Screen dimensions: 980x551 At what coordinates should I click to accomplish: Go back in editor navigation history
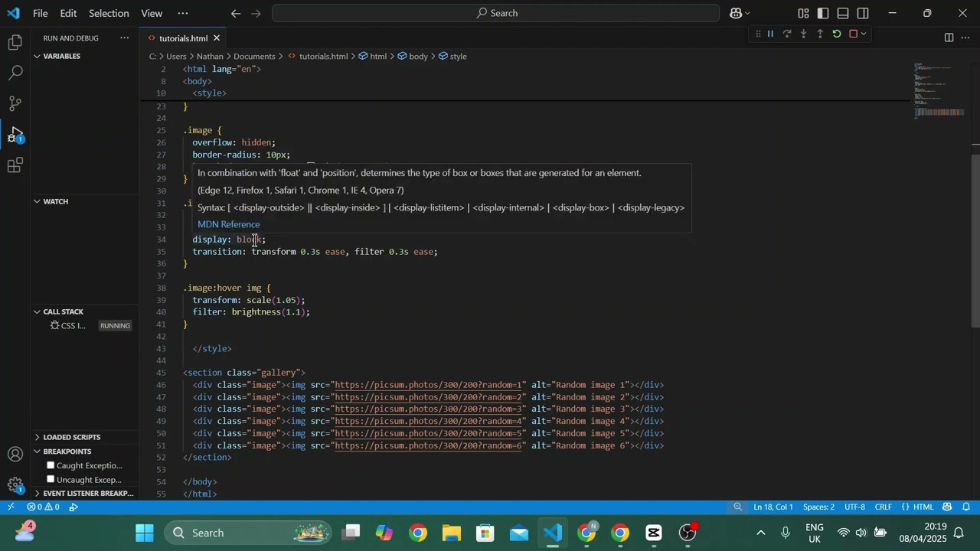236,13
